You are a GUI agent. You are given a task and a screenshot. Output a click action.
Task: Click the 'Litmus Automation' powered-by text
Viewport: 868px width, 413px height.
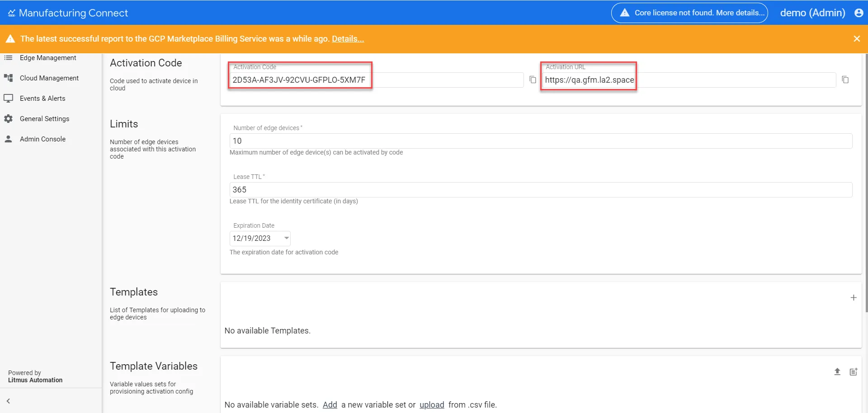[35, 380]
